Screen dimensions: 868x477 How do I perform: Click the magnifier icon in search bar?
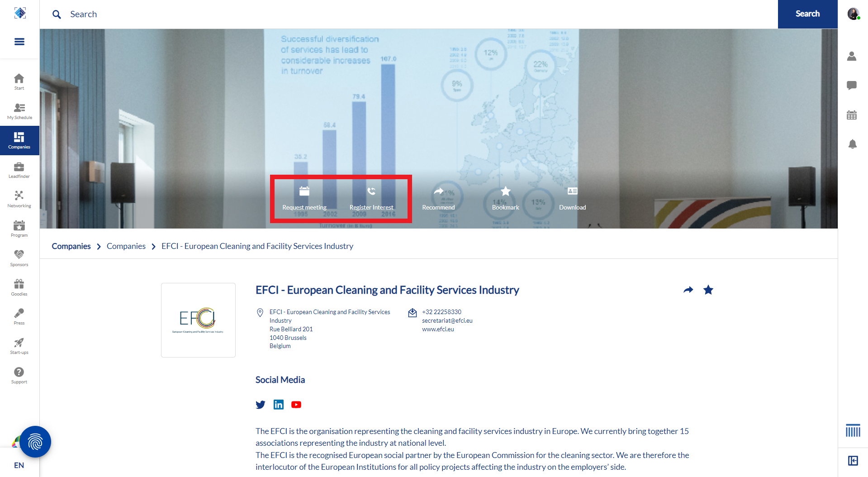point(57,14)
